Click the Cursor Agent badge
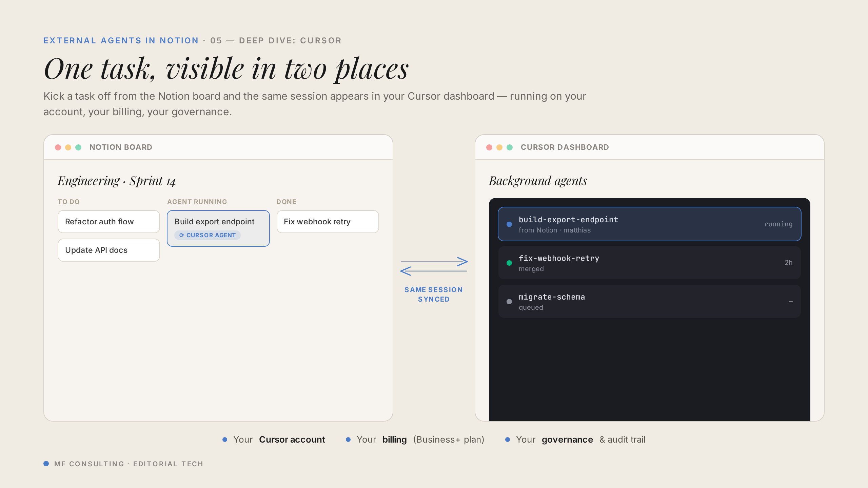 pos(208,235)
